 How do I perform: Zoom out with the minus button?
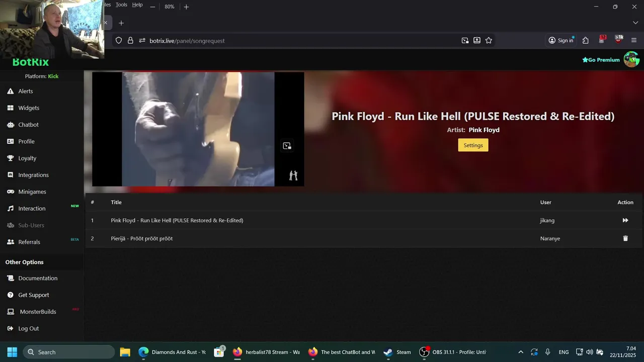click(152, 7)
